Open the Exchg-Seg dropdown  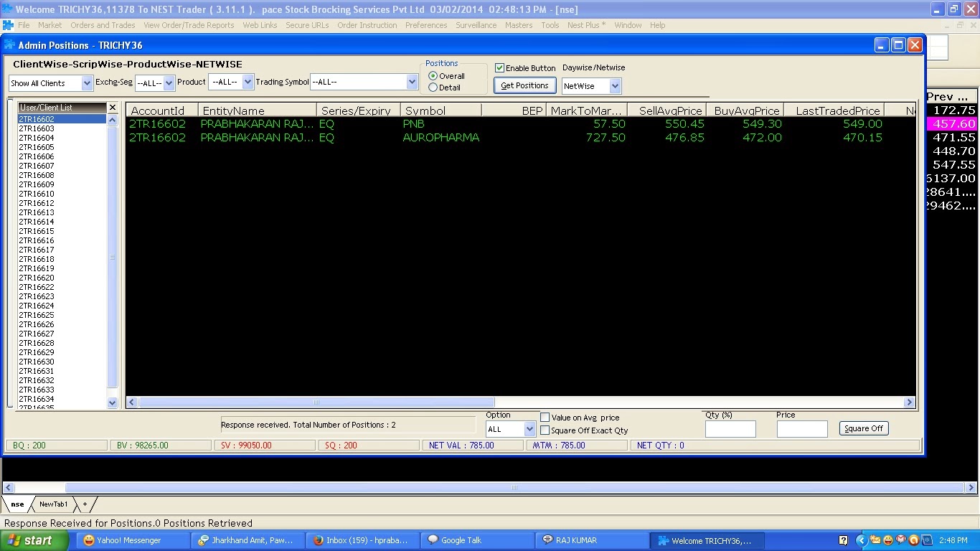pos(169,83)
